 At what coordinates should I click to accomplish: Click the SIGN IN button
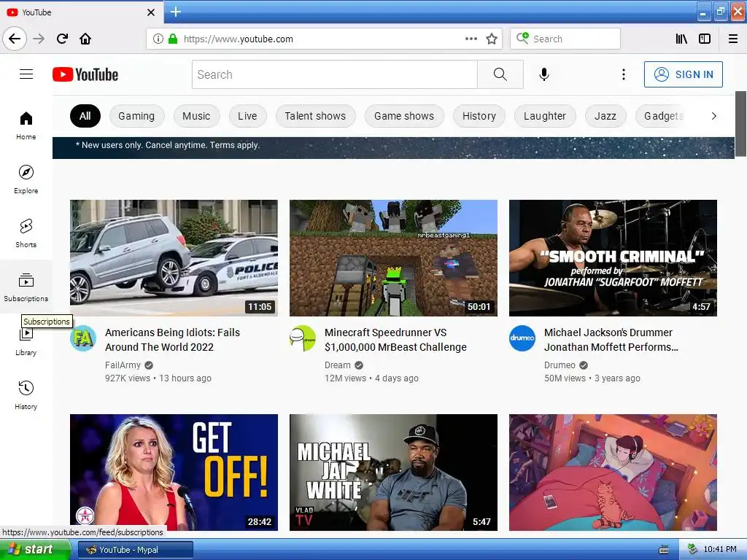[683, 74]
